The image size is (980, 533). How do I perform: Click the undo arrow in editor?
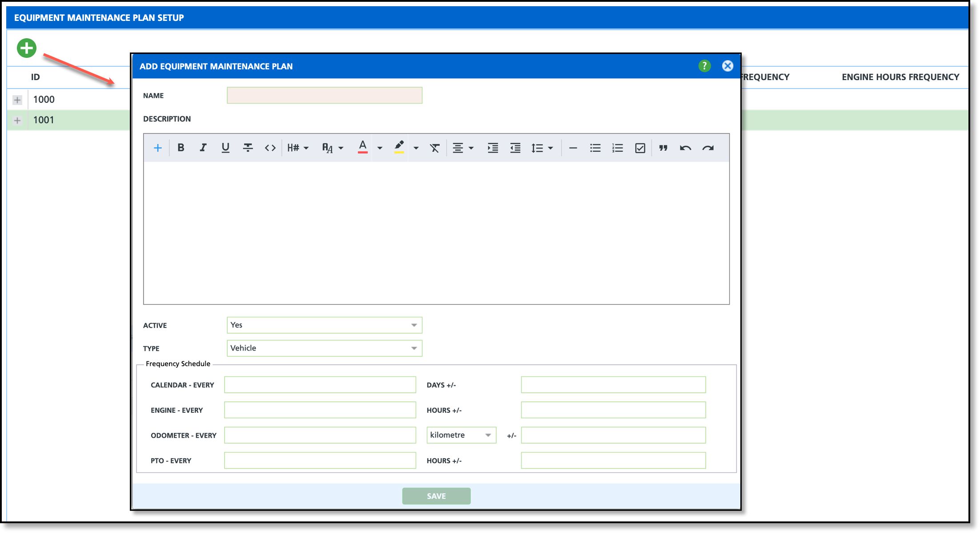click(685, 148)
